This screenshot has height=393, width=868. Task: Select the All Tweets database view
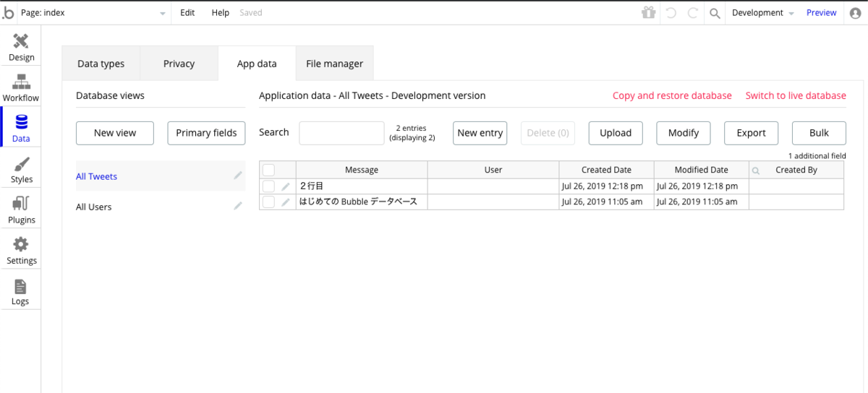coord(160,176)
